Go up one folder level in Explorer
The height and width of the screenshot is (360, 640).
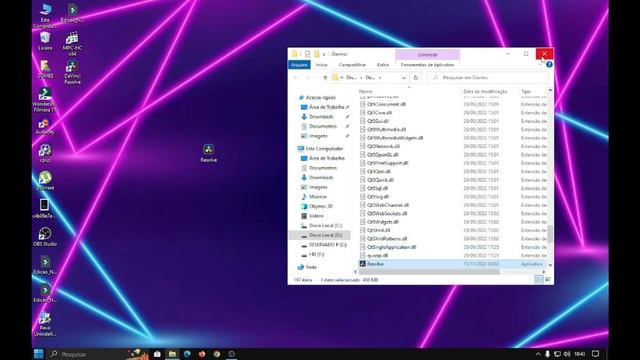(325, 78)
